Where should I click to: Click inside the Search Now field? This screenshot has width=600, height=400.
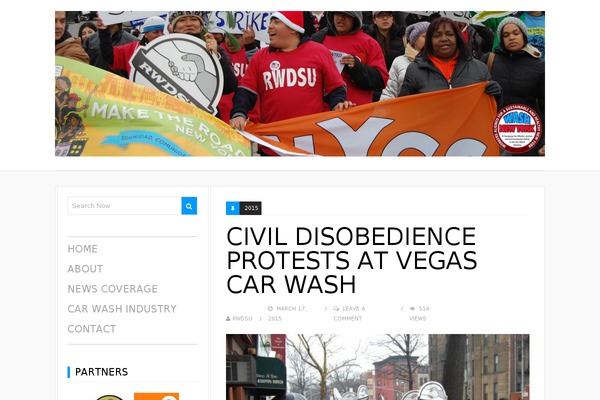[x=124, y=206]
